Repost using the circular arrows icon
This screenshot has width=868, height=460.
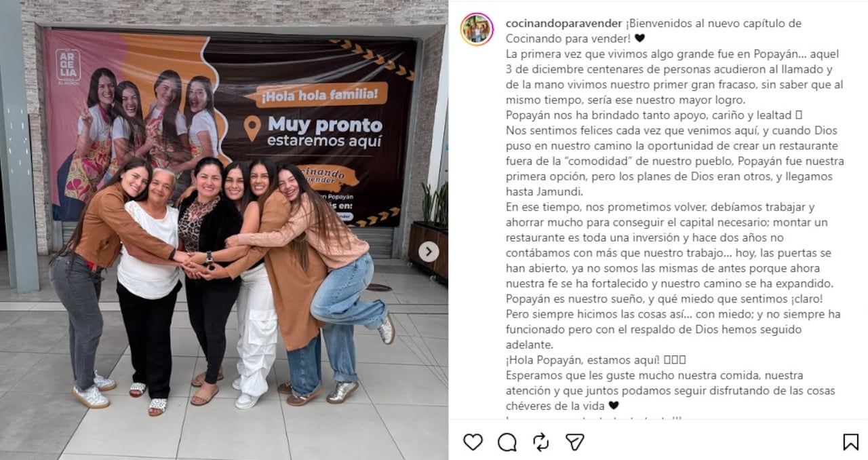[x=540, y=442]
